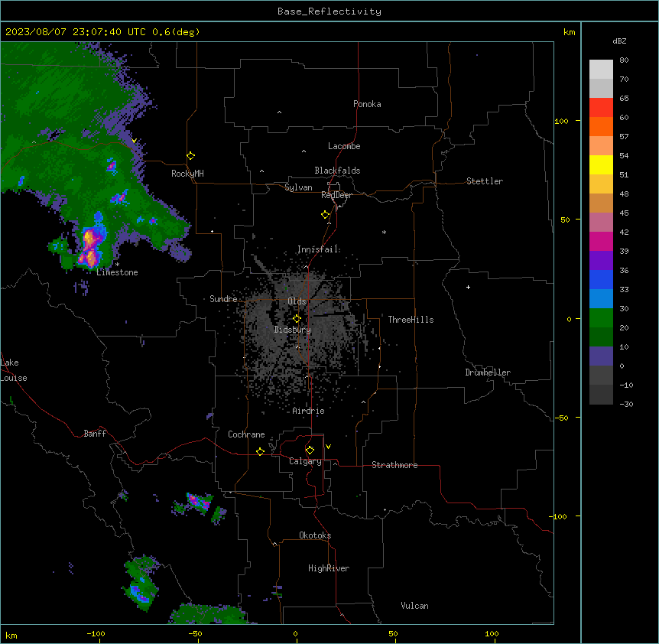This screenshot has height=644, width=659.
Task: Click the Sundre town label
Action: coord(223,299)
